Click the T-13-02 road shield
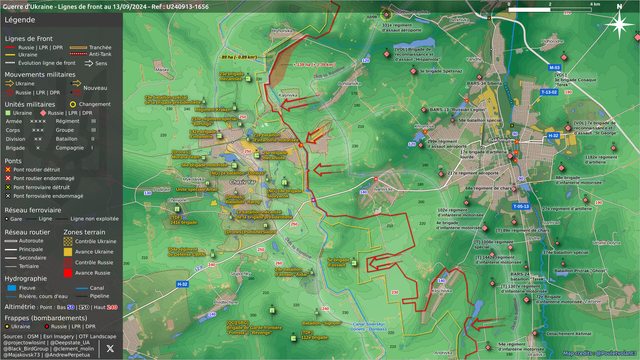The width and height of the screenshot is (640, 360). (549, 92)
